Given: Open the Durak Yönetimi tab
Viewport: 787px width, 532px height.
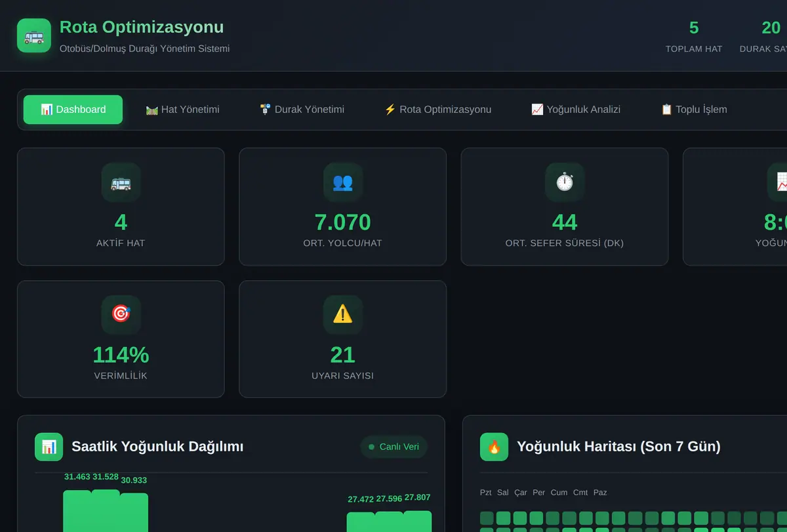Looking at the screenshot, I should [x=302, y=110].
